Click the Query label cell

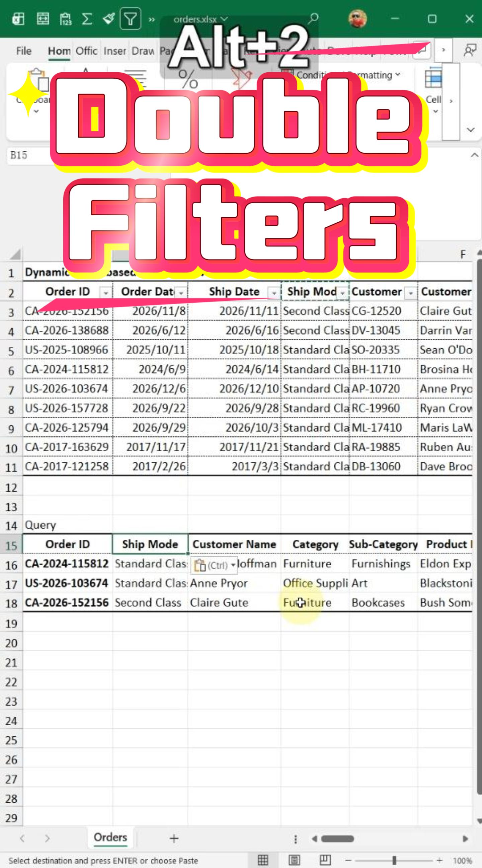[67, 525]
